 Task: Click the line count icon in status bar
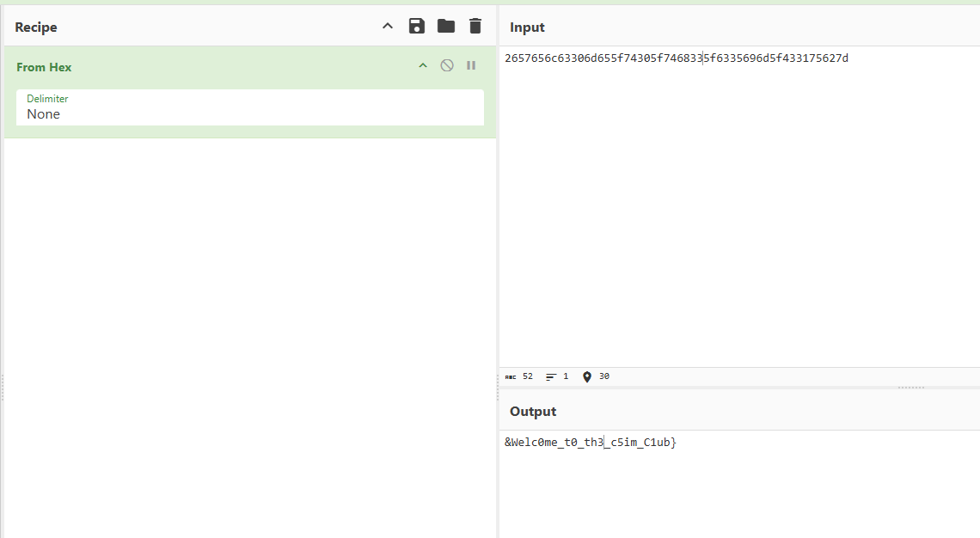coord(551,377)
